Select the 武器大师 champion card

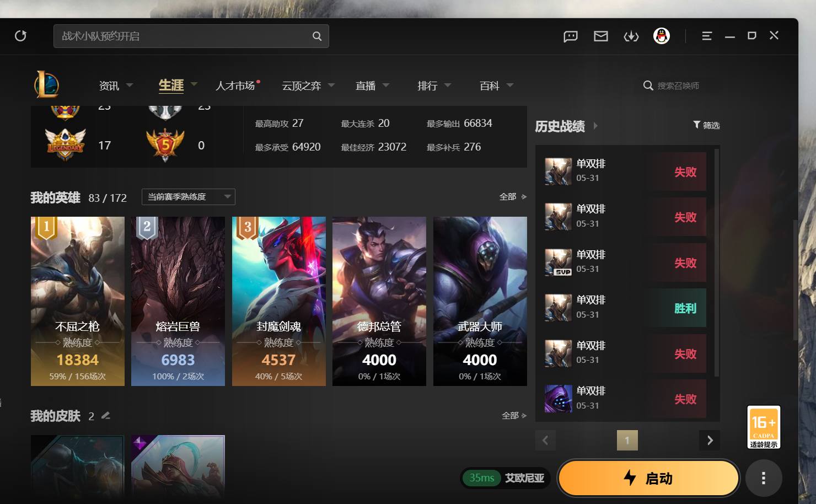480,301
